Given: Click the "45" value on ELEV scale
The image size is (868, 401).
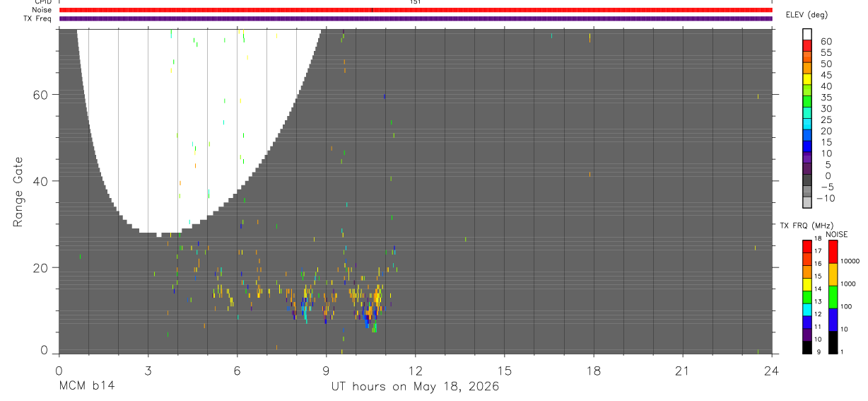Looking at the screenshot, I should coord(825,75).
